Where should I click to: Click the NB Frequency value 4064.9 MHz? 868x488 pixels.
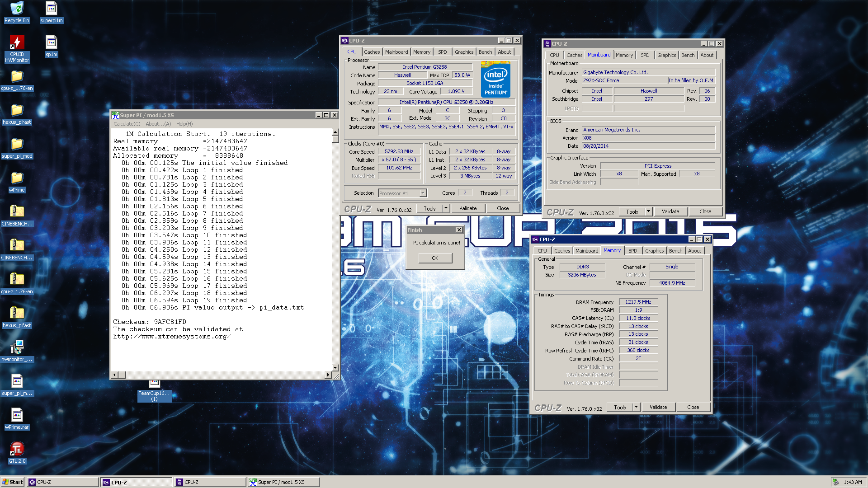tap(672, 283)
